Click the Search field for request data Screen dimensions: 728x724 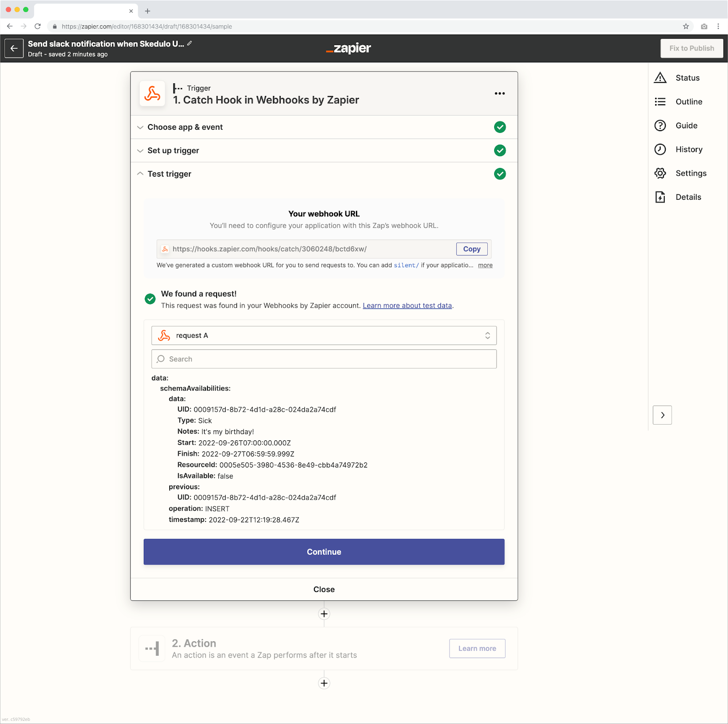[324, 359]
